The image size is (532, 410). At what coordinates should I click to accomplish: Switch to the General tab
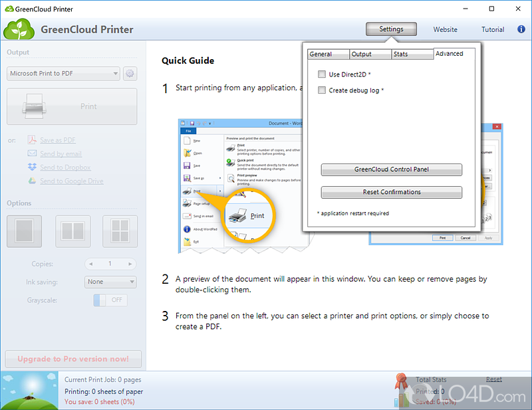click(x=329, y=54)
